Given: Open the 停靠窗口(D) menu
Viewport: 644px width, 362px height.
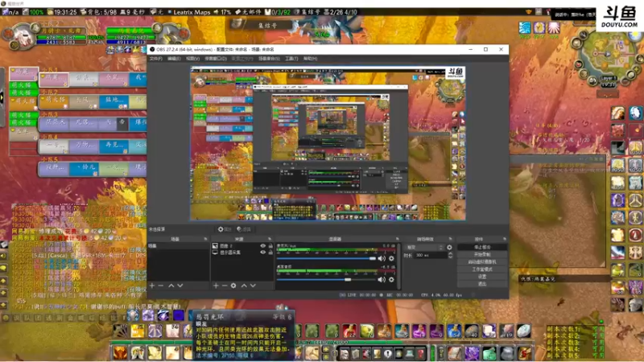Looking at the screenshot, I should click(216, 59).
